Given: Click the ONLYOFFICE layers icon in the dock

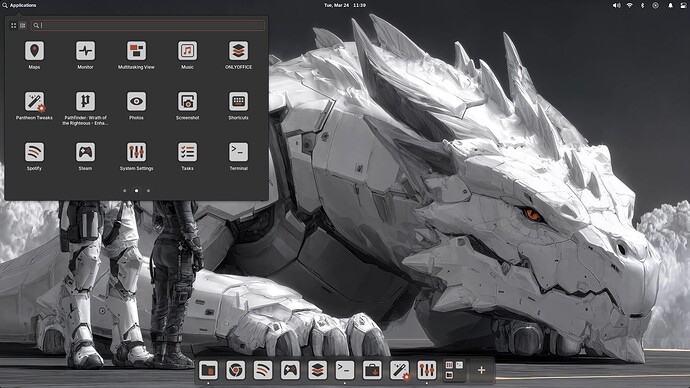Looking at the screenshot, I should (x=317, y=370).
